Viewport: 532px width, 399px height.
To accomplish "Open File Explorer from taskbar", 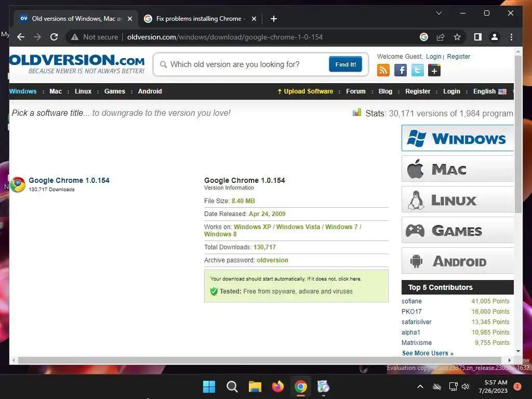I will point(255,387).
